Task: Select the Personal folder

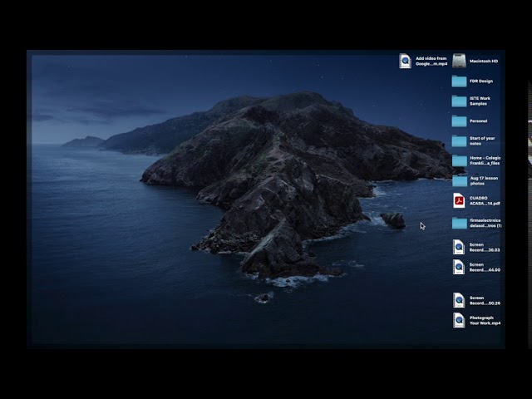Action: click(459, 121)
